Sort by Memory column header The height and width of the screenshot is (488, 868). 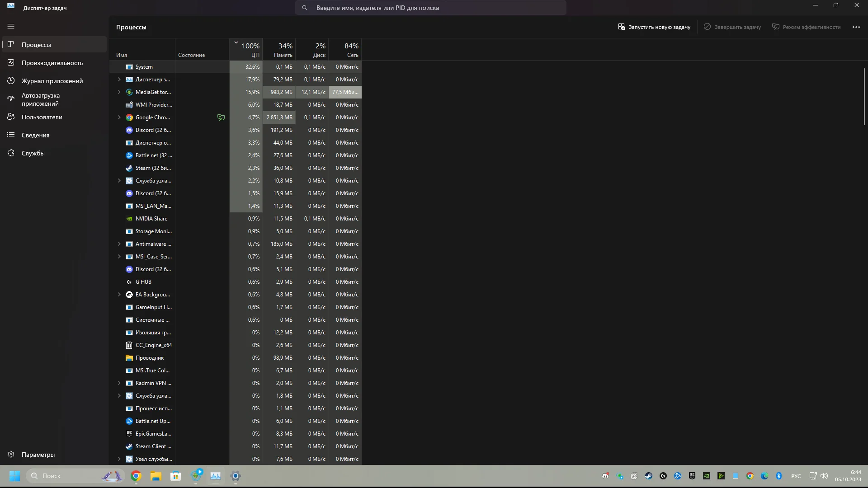point(279,50)
